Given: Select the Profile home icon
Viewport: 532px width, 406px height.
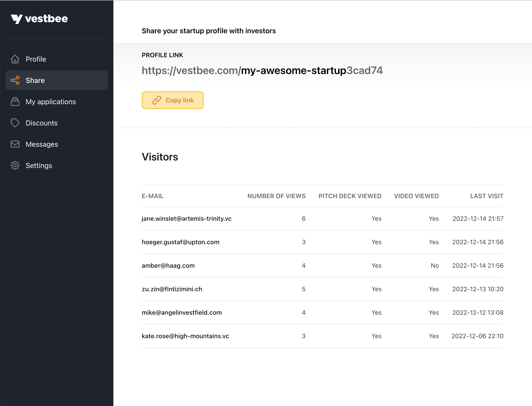Looking at the screenshot, I should pyautogui.click(x=15, y=59).
